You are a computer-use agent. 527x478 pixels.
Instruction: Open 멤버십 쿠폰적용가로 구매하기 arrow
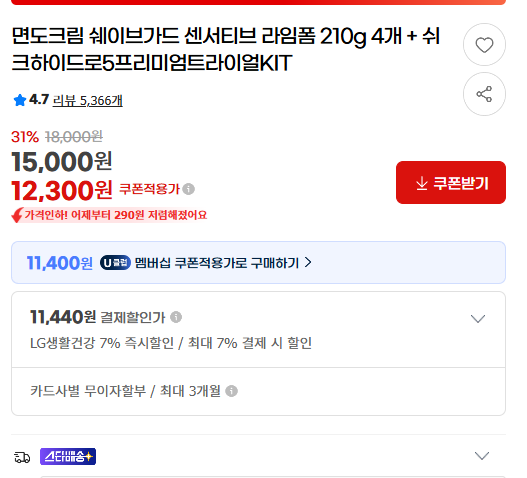(x=308, y=262)
